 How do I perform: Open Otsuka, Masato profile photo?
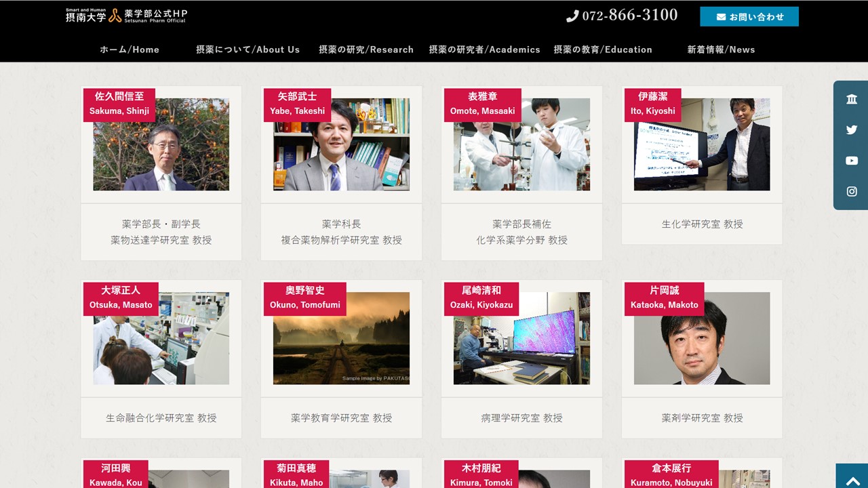(x=161, y=338)
